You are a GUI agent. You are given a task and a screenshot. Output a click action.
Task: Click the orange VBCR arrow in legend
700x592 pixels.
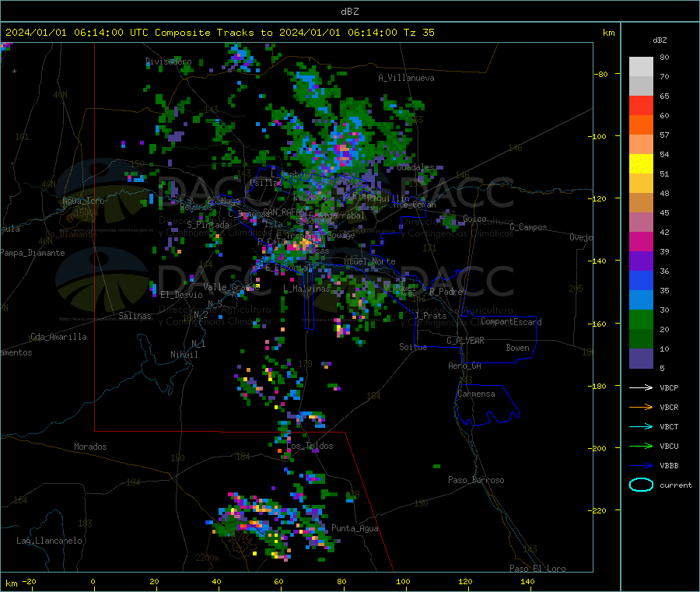[x=641, y=407]
